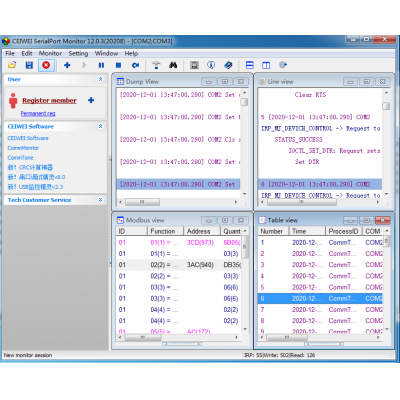Maximize the Line view window
400x400 pixels.
tap(367, 82)
